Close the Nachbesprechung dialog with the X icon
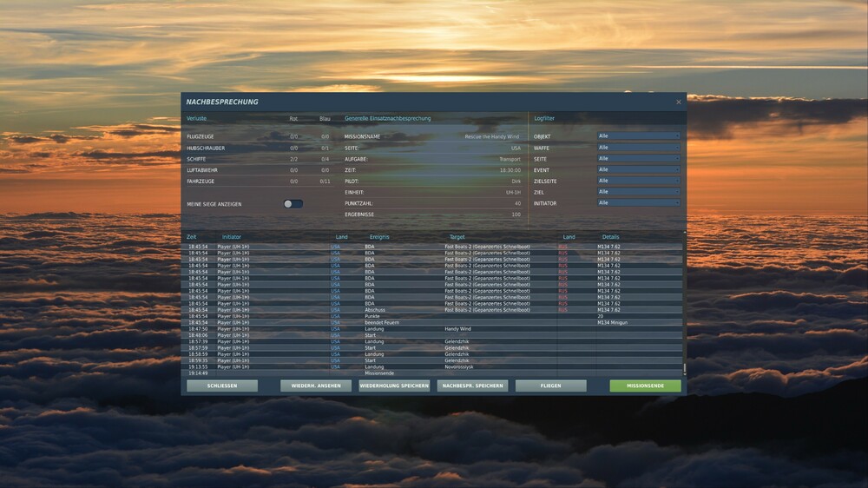 [678, 102]
